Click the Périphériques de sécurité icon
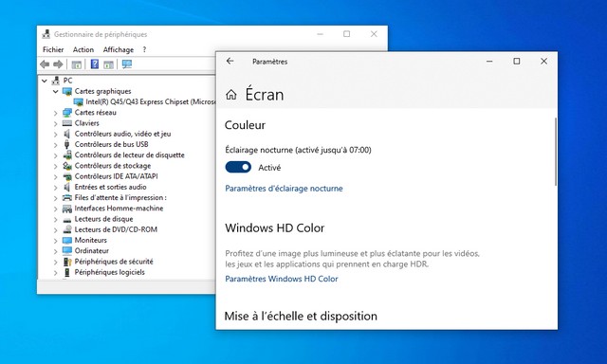Image resolution: width=607 pixels, height=364 pixels. pos(67,262)
